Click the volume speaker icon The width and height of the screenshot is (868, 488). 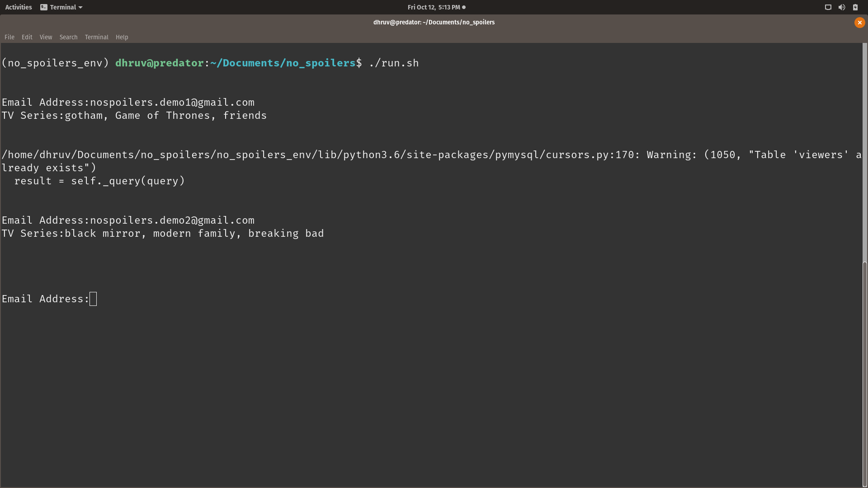pos(841,7)
